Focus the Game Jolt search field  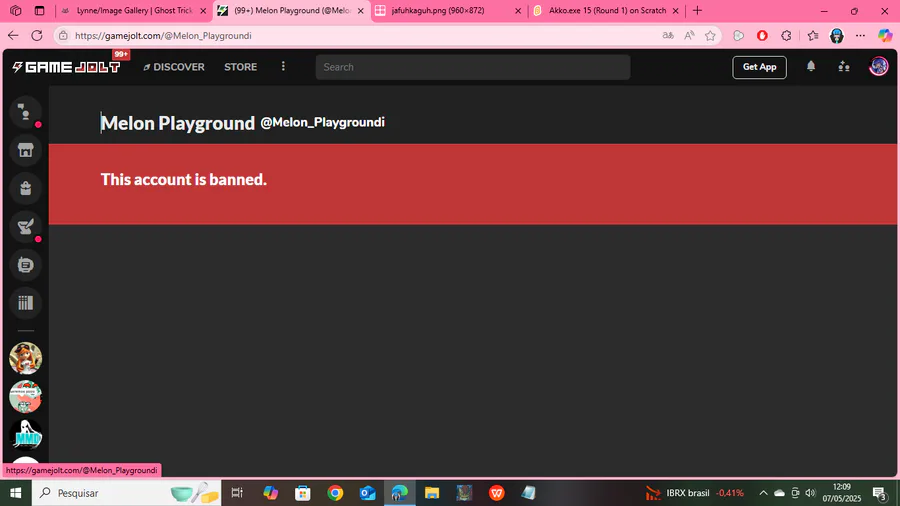[x=473, y=67]
